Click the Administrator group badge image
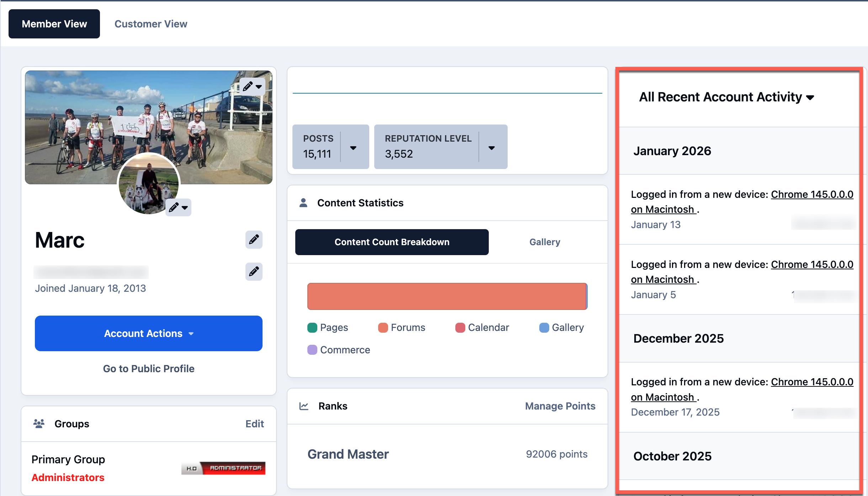The height and width of the screenshot is (496, 868). coord(223,468)
